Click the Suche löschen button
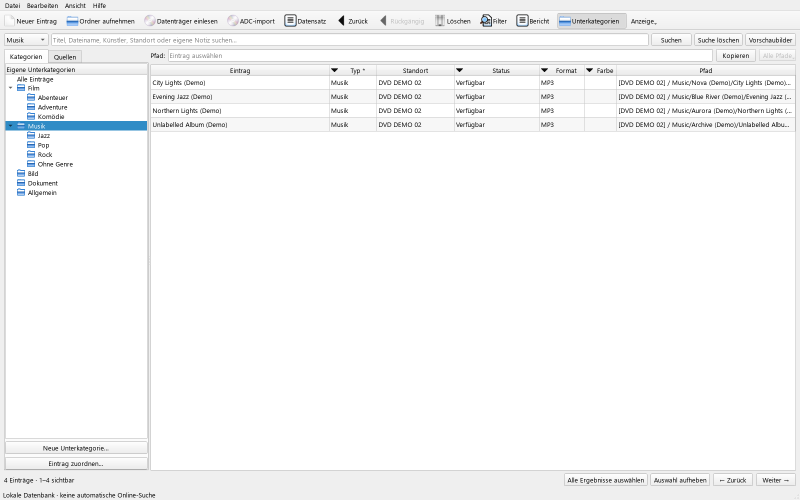This screenshot has width=800, height=500. tap(718, 40)
